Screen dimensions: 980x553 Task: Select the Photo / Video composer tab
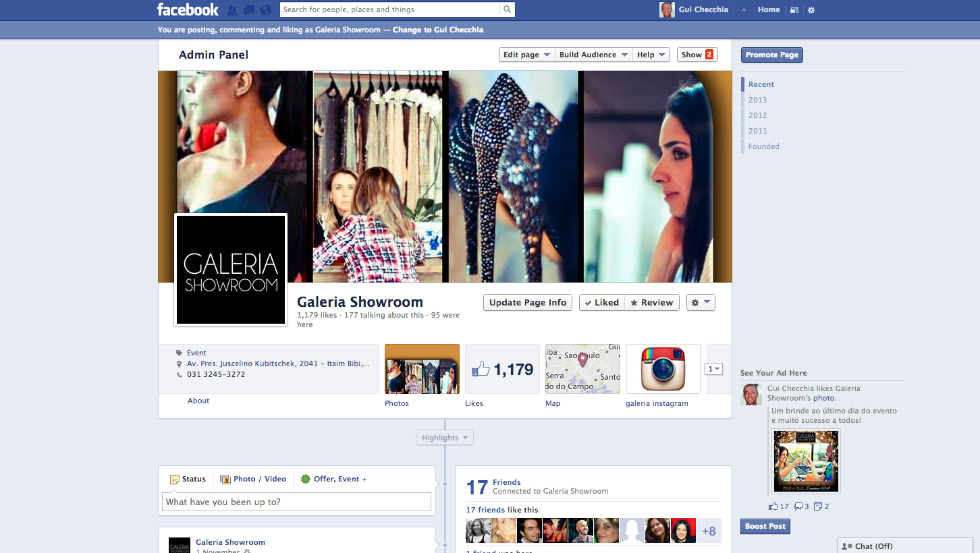click(253, 479)
